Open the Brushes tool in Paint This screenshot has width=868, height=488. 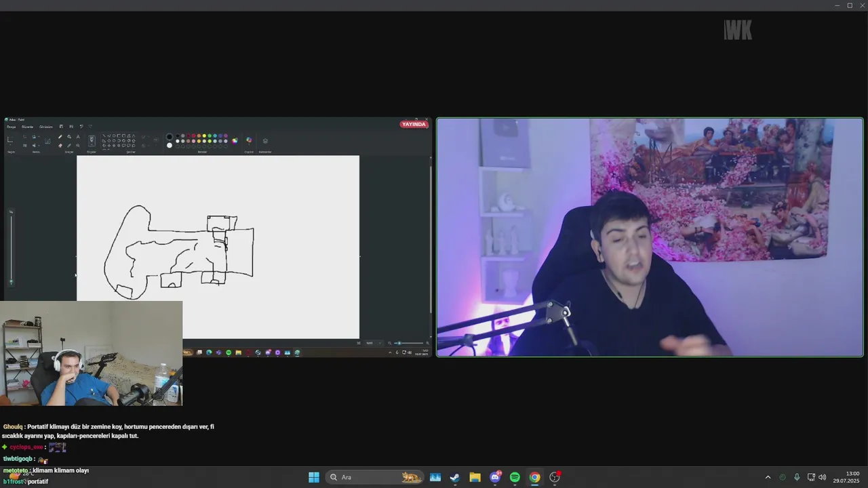click(x=92, y=140)
